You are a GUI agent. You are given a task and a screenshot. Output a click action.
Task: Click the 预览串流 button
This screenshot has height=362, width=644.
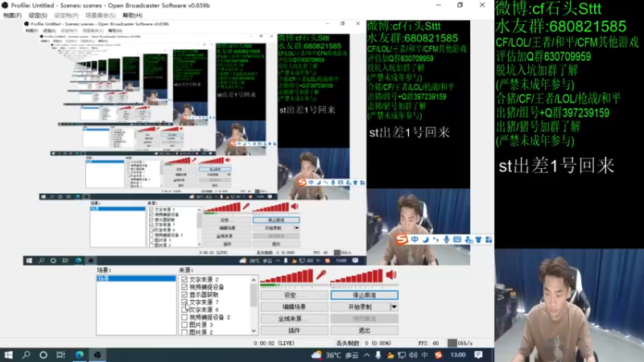click(365, 319)
